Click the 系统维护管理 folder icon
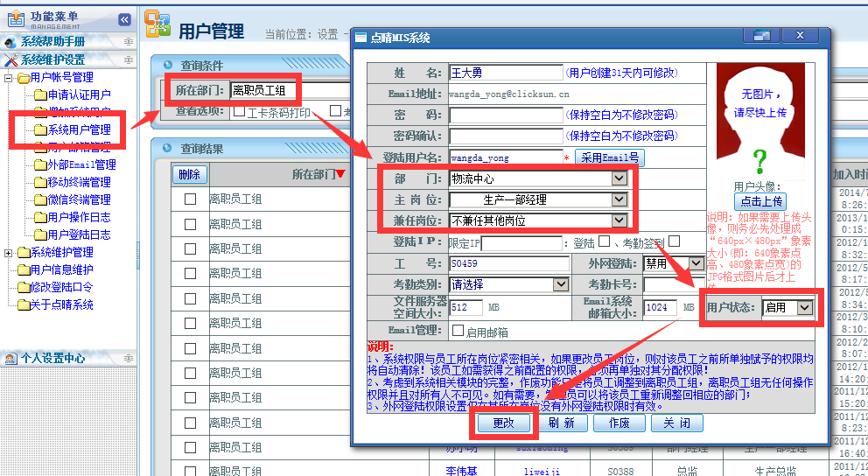This screenshot has width=868, height=476. click(x=24, y=253)
